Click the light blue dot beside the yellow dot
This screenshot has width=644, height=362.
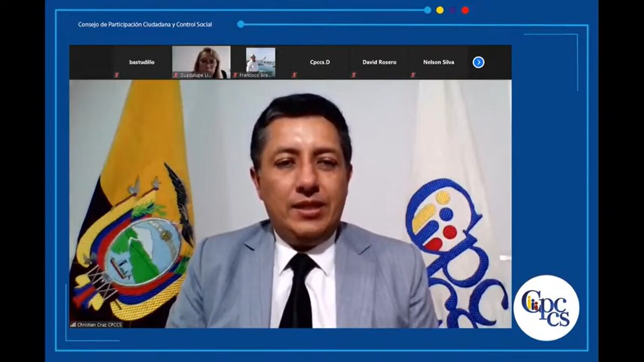point(427,10)
